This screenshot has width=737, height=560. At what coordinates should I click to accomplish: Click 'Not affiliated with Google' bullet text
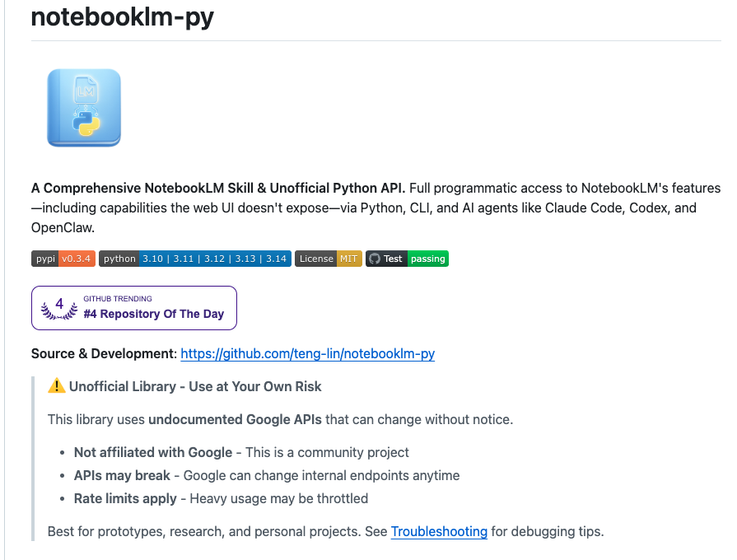[x=153, y=452]
